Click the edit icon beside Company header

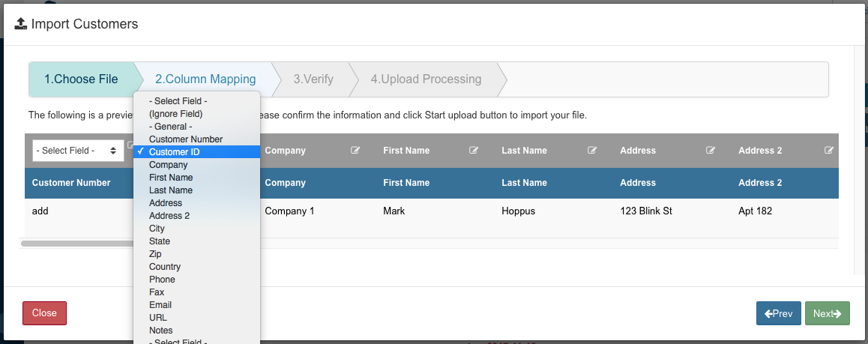point(355,151)
